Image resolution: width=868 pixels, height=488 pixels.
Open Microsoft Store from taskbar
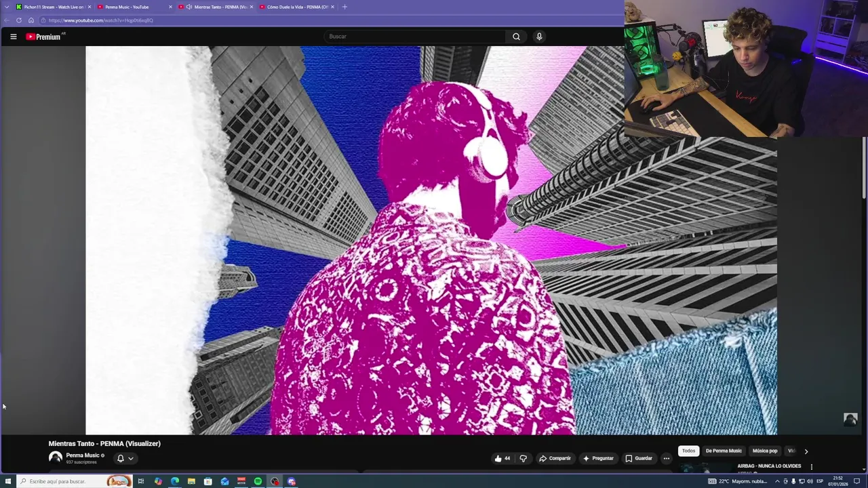[x=208, y=481]
